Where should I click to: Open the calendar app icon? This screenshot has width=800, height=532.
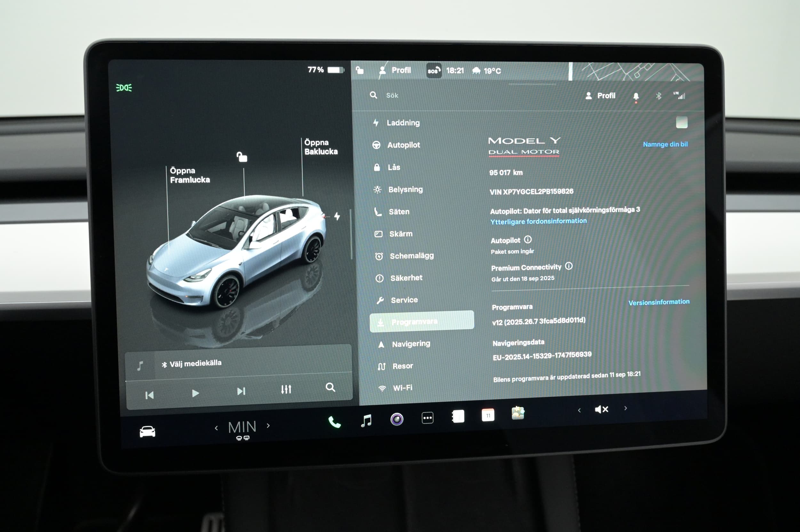pos(488,415)
